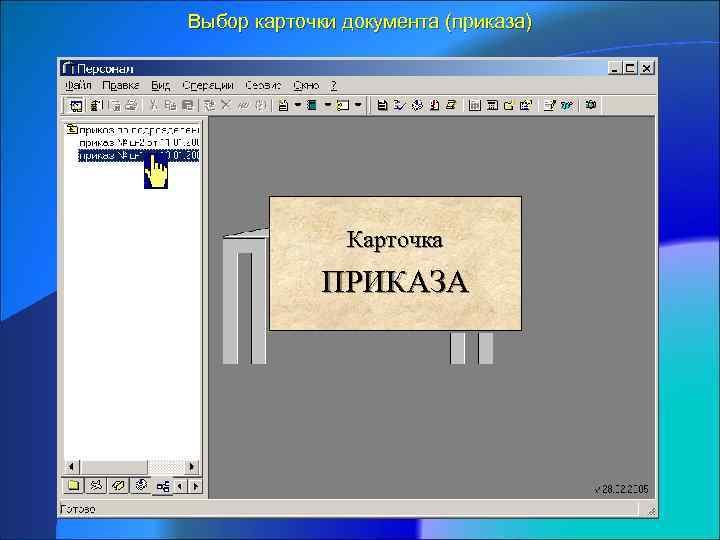Click the red document toolbar icon
This screenshot has height=540, width=720.
pos(434,106)
